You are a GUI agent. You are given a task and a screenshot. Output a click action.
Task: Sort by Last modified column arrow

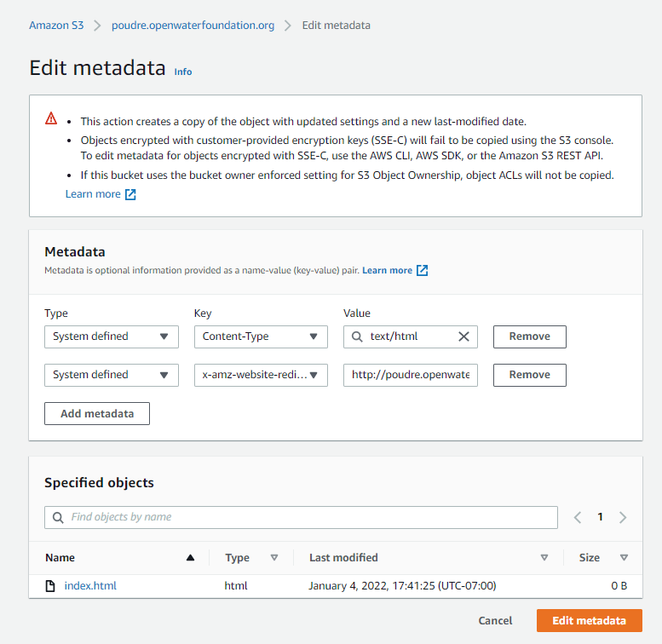click(544, 558)
